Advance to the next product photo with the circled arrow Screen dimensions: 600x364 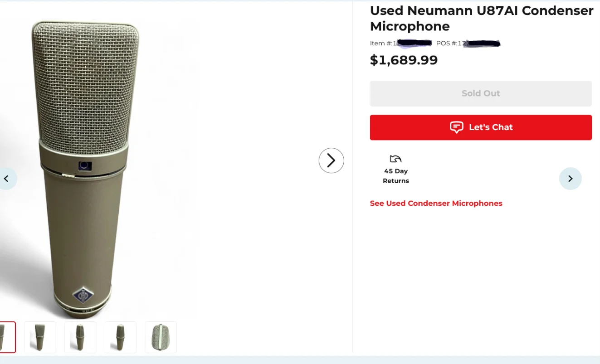pos(331,160)
